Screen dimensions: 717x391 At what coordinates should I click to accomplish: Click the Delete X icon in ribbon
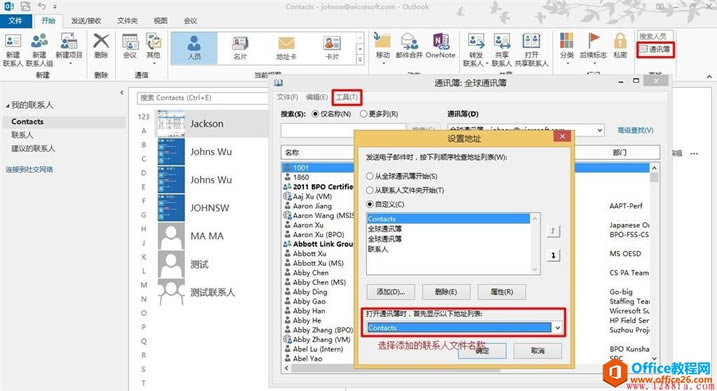[x=101, y=41]
